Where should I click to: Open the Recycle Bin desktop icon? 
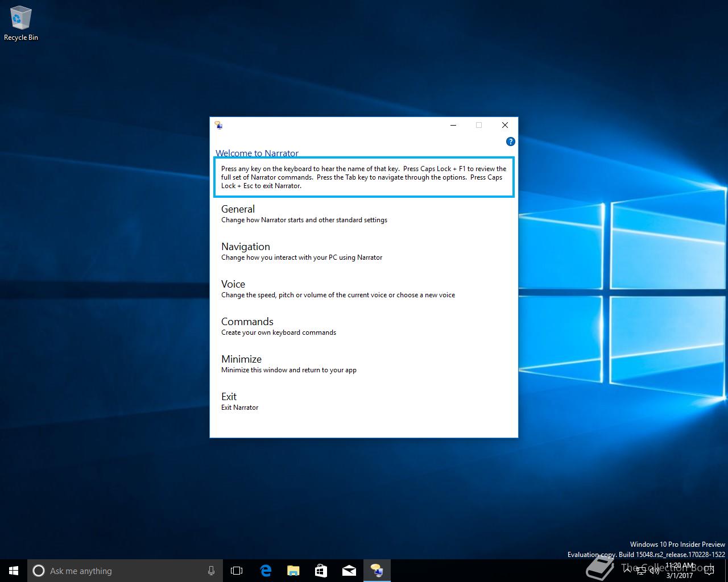(21, 24)
